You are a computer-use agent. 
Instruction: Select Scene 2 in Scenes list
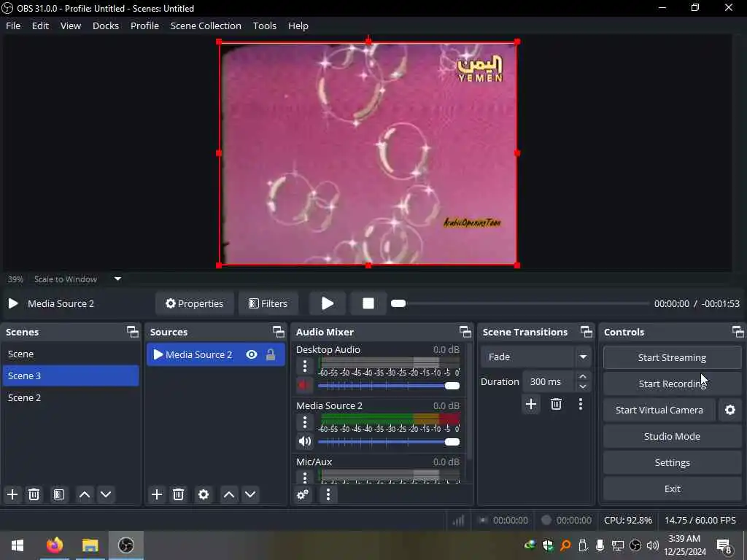pos(71,397)
